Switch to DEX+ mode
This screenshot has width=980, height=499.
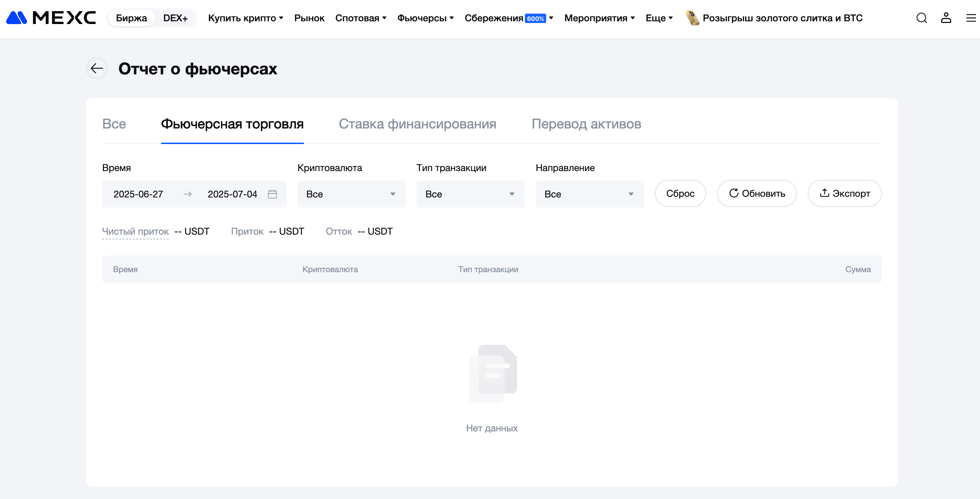coord(175,18)
